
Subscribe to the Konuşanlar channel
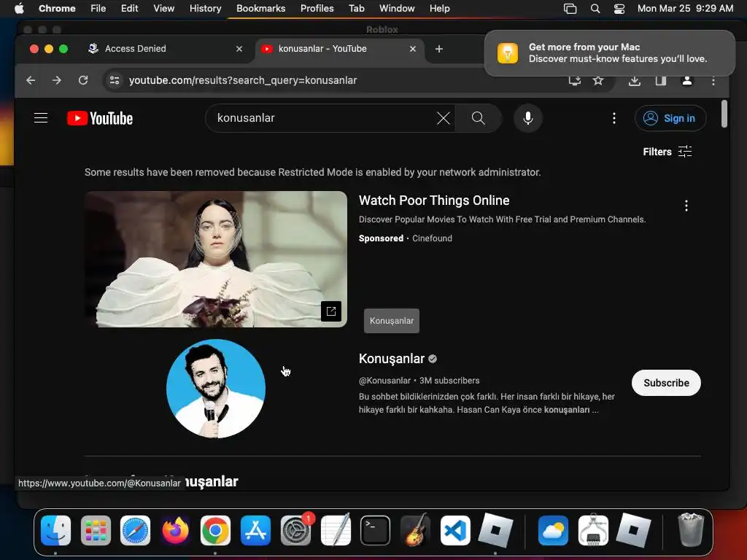[666, 383]
